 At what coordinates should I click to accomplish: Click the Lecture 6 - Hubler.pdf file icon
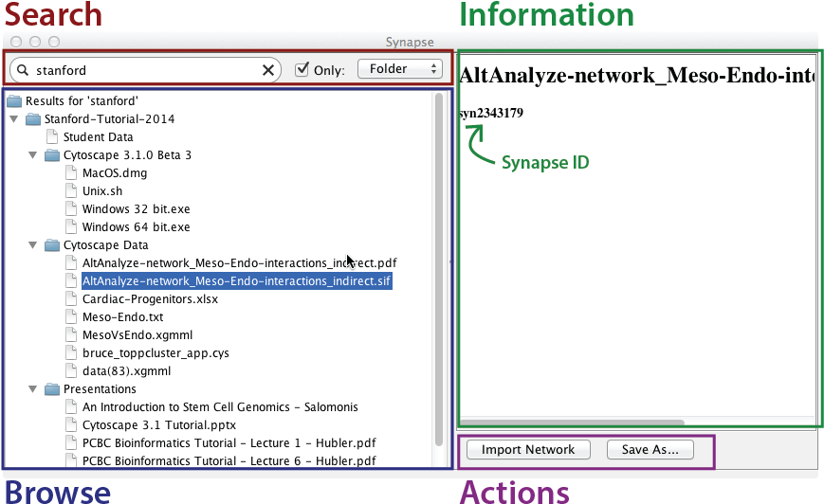(x=71, y=460)
